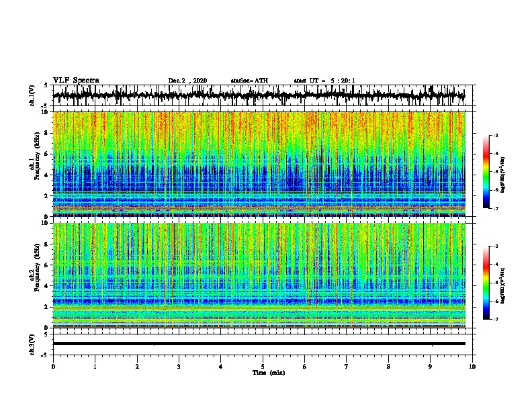
Task: Click the log(PSD) label beside ch.1 colorbar
Action: click(x=503, y=175)
